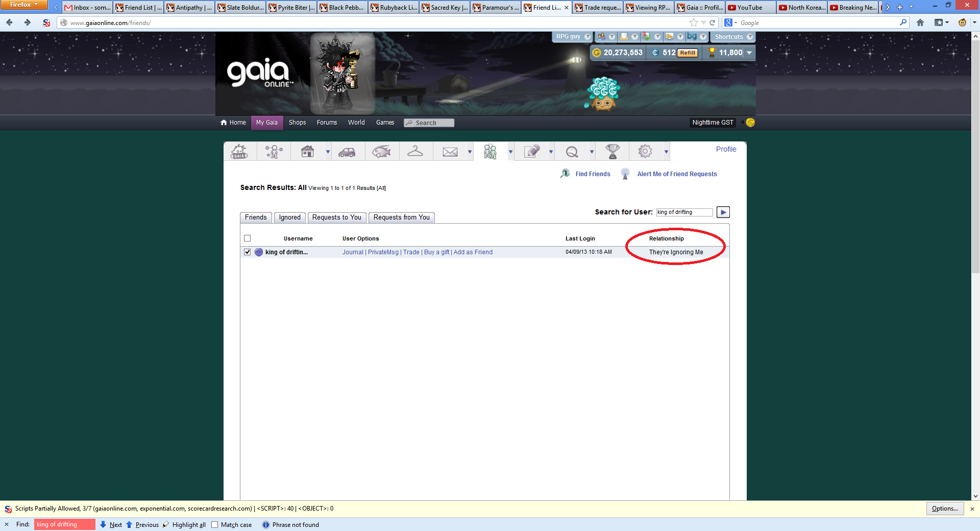Click the friends icon in header bar
Screen dimensions: 980x531
click(602, 37)
